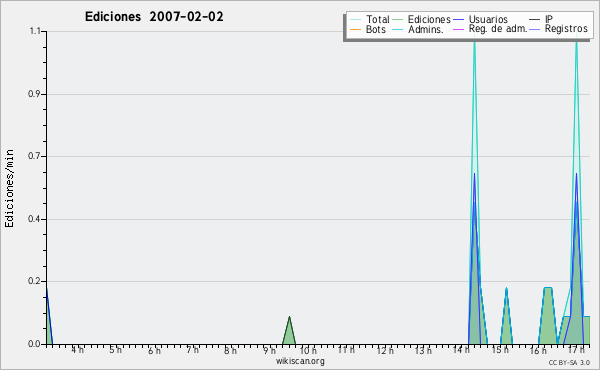Click the 9 h x-axis label
600x370 pixels.
click(x=269, y=350)
